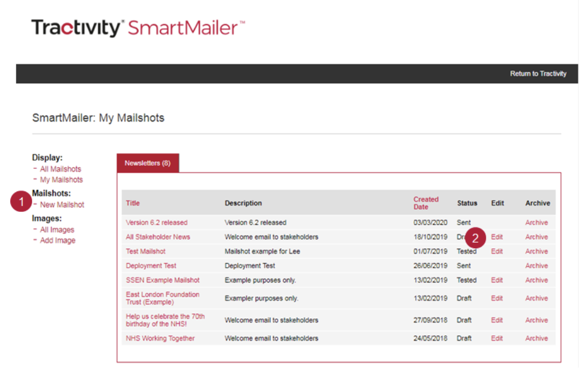This screenshot has height=386, width=588.
Task: Edit the Test Mailshot row
Action: tap(497, 251)
